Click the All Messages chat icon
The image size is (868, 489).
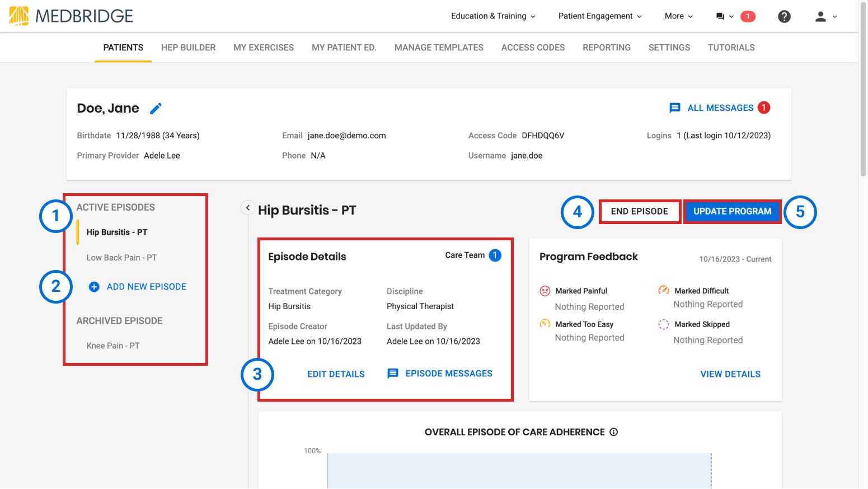675,108
